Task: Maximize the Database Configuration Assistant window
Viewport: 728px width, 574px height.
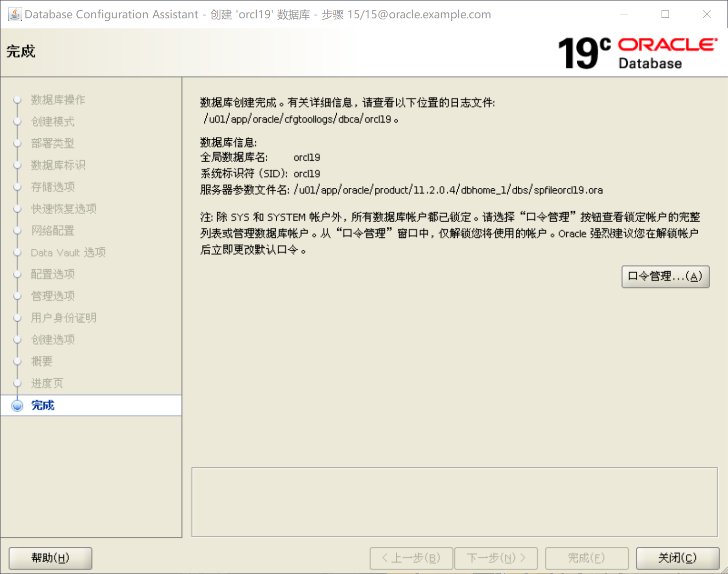Action: [666, 14]
